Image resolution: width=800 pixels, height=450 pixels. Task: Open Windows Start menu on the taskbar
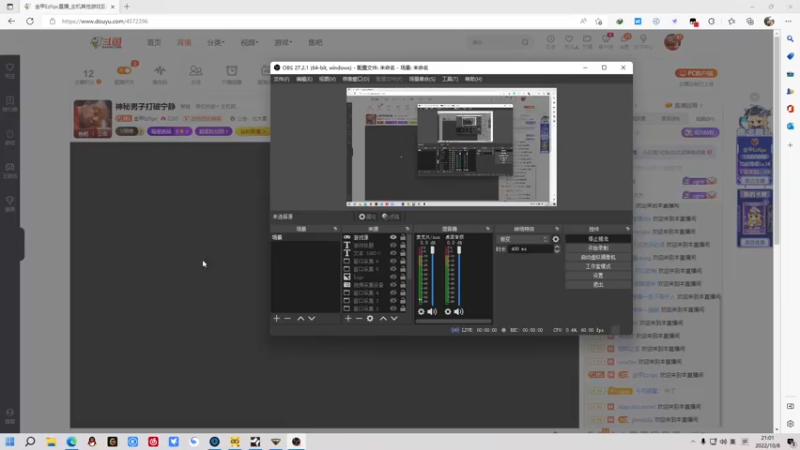click(10, 442)
